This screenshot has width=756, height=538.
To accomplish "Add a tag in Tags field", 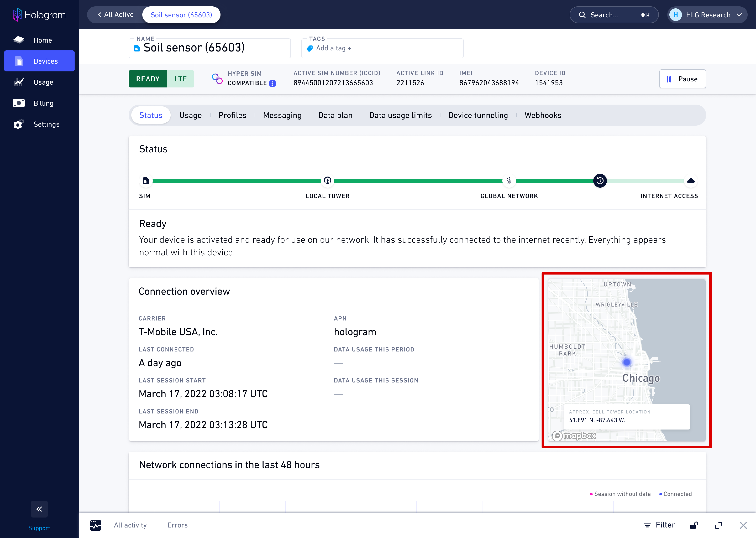I will pos(382,48).
